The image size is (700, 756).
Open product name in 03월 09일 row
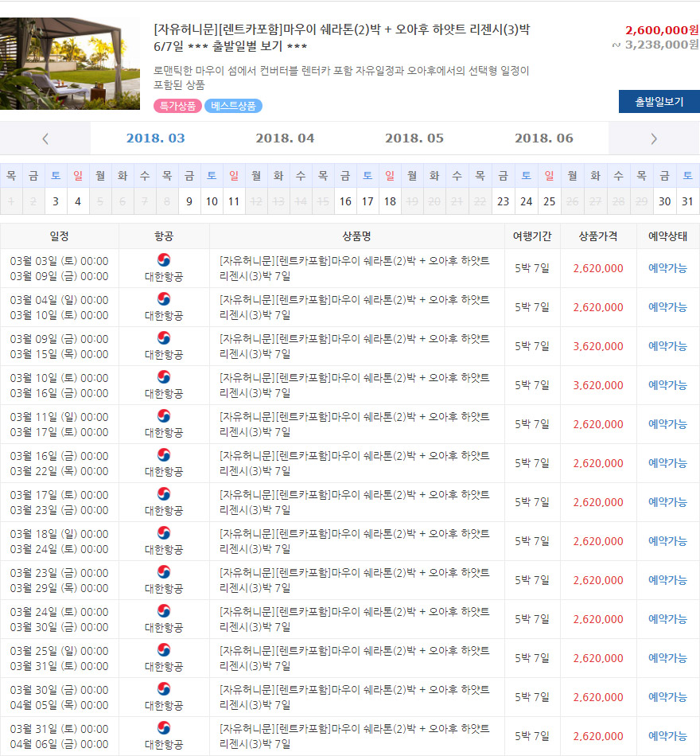click(x=354, y=346)
